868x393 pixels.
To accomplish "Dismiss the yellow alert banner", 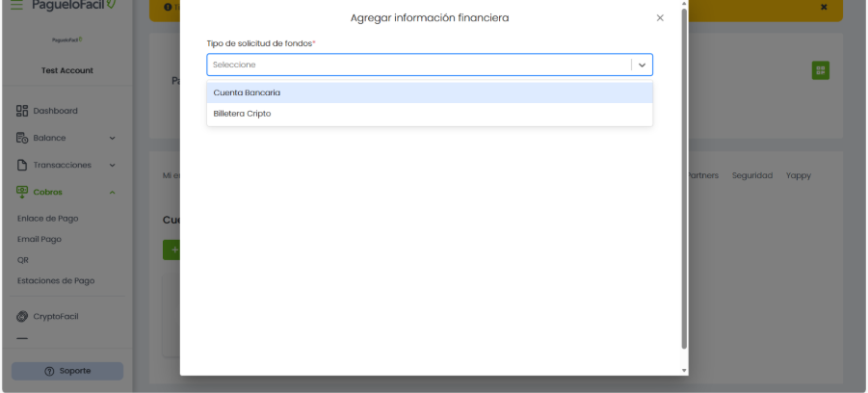I will point(824,8).
